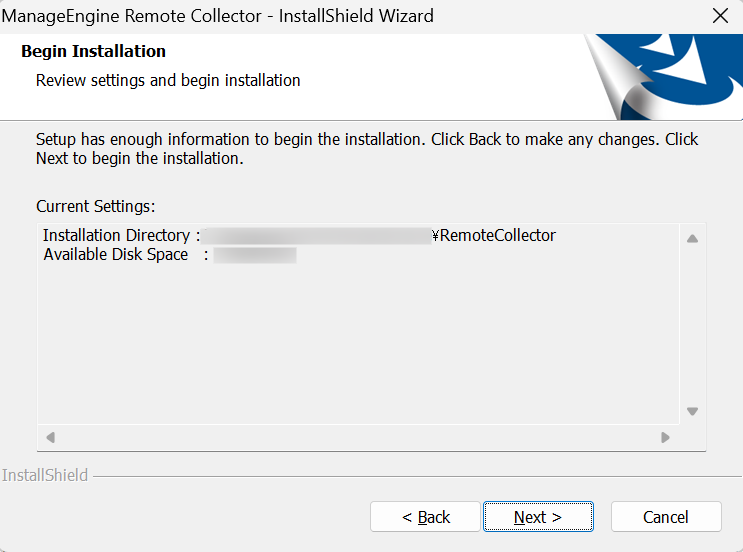
Task: Close the InstallShield Wizard window
Action: tap(720, 16)
